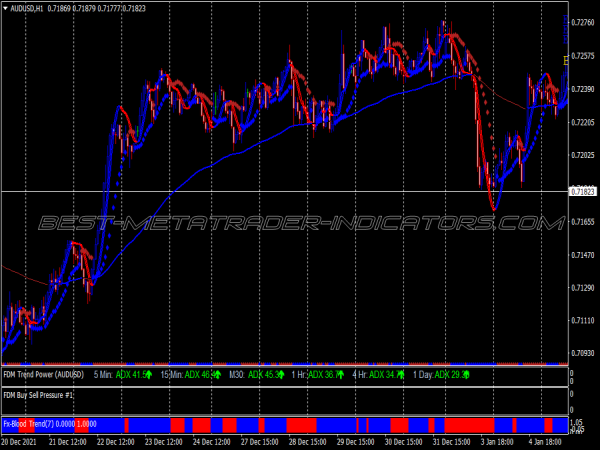Viewport: 600px width, 450px height.
Task: Click the 0.72760 price scale label
Action: point(583,23)
